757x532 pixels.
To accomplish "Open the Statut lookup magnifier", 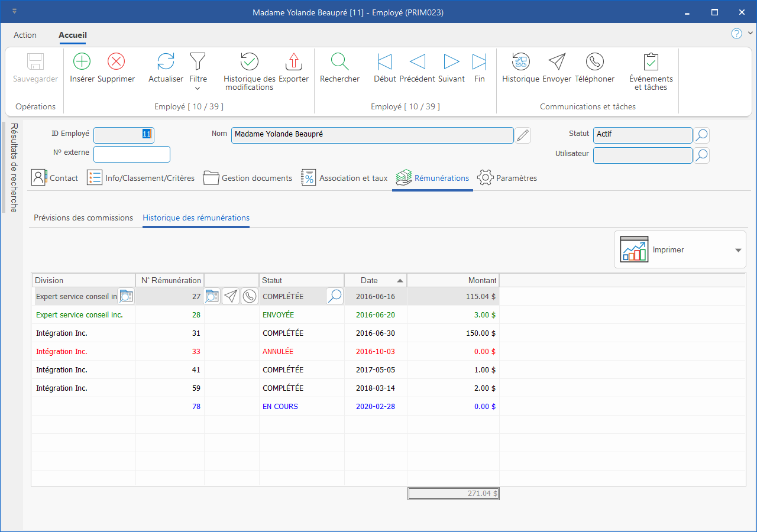I will pyautogui.click(x=701, y=135).
